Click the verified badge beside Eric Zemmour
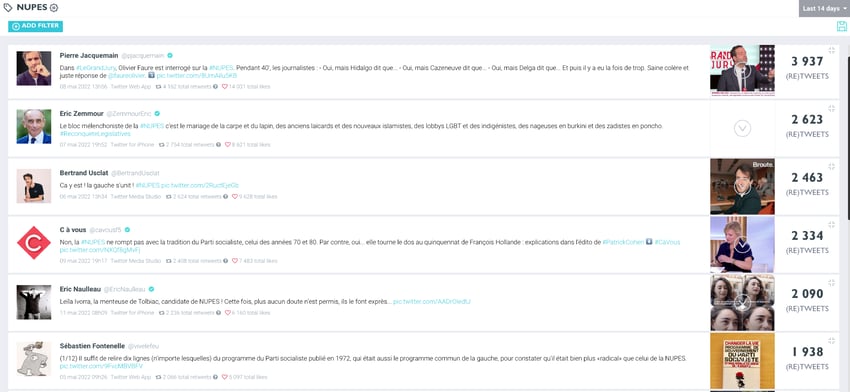Screen dimensions: 850x392 click(x=157, y=113)
